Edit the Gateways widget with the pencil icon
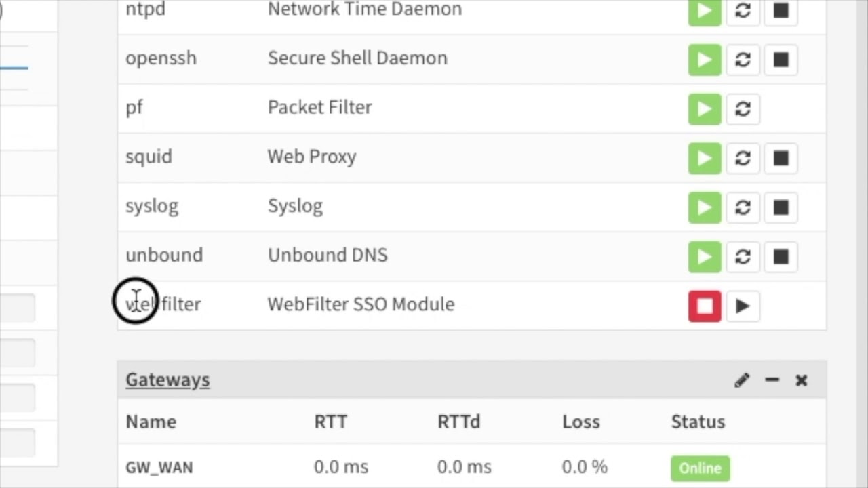 click(x=741, y=380)
